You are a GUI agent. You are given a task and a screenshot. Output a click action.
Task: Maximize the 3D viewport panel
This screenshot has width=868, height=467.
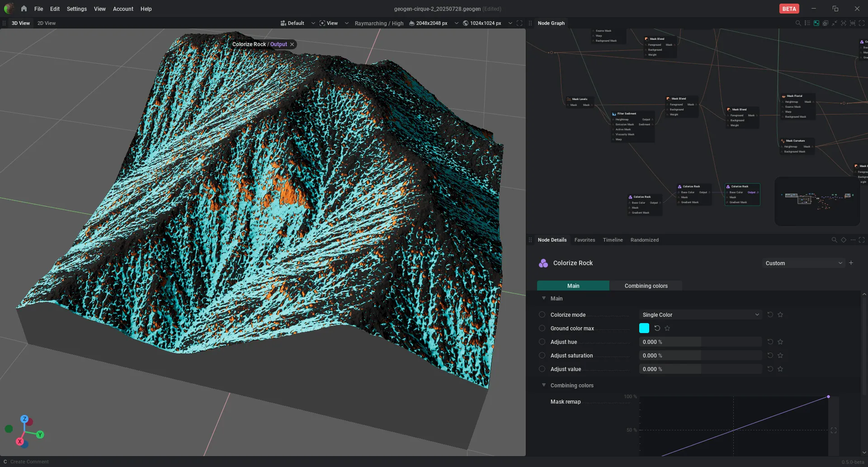(519, 23)
